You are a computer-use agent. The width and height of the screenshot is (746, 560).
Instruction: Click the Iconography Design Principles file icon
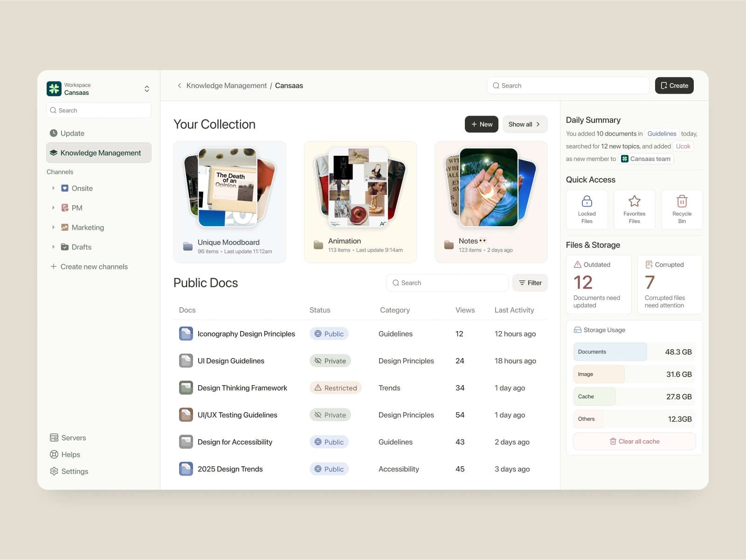[186, 334]
